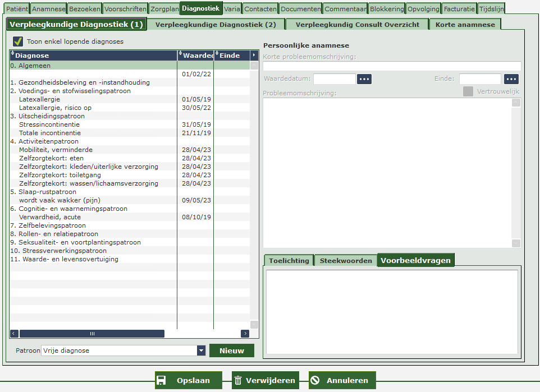
Task: Click the Korte probleemomschrijving input field
Action: pyautogui.click(x=392, y=66)
